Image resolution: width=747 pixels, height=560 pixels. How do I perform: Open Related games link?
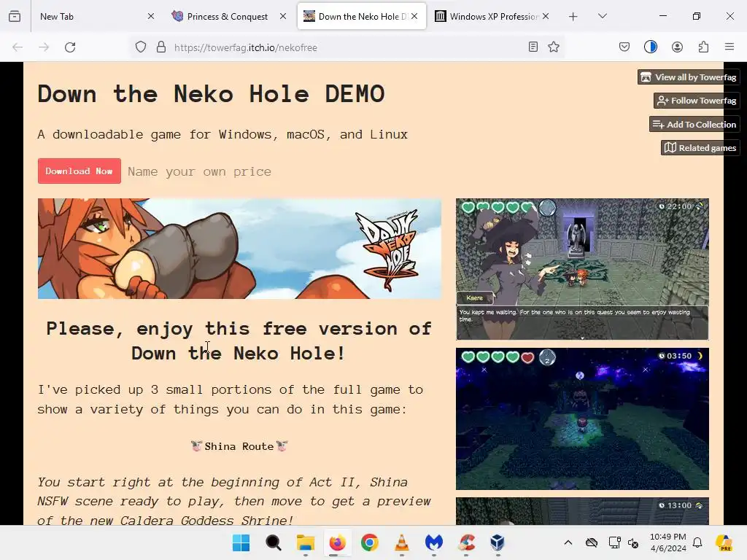(700, 147)
